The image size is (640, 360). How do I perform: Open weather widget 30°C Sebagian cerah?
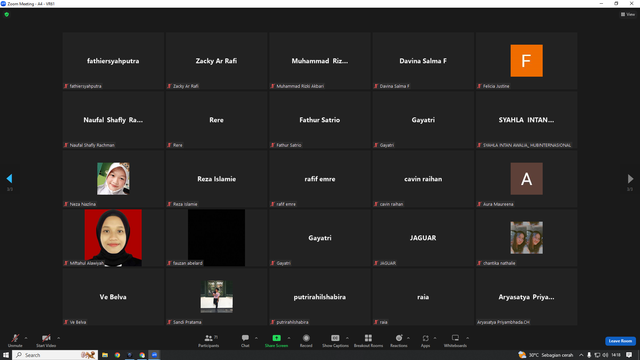(545, 355)
